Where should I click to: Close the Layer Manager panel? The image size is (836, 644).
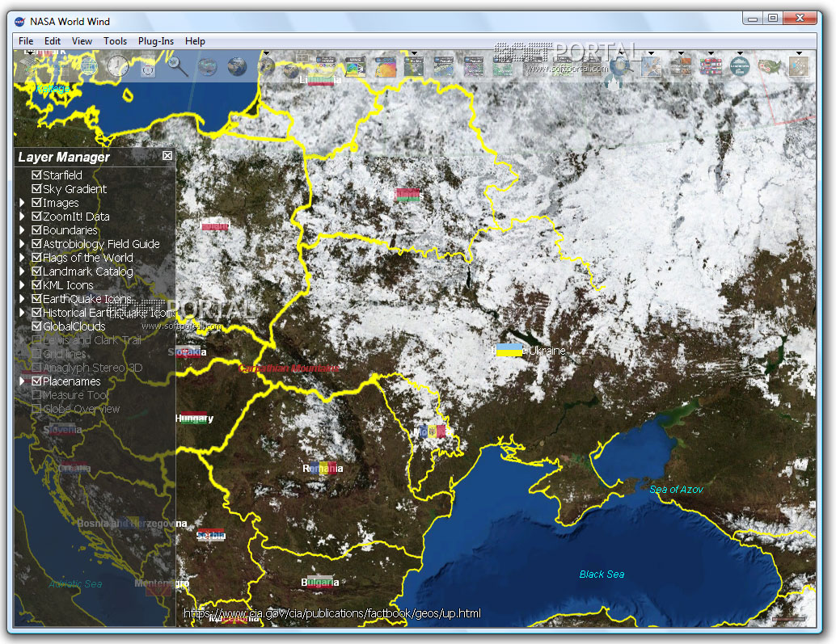tap(167, 155)
